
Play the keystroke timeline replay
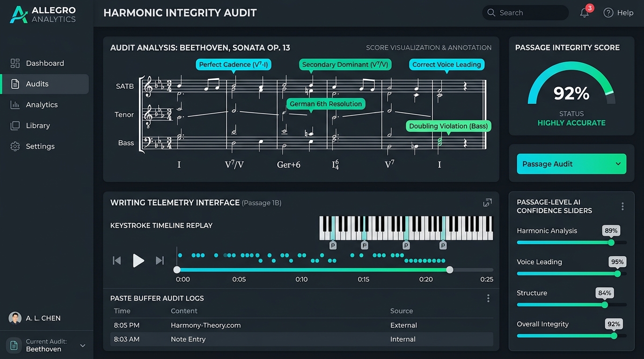pos(138,260)
